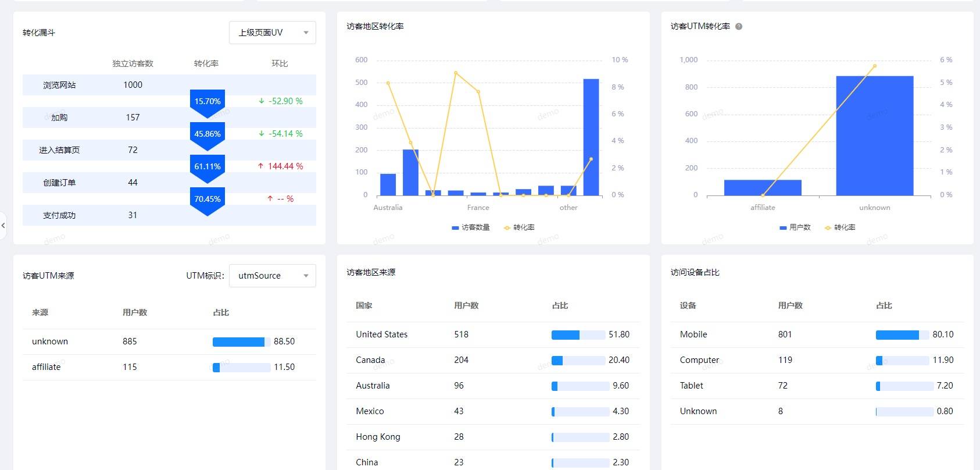Select the affiliate row in UTM source table
Image resolution: width=980 pixels, height=470 pixels.
(x=169, y=367)
